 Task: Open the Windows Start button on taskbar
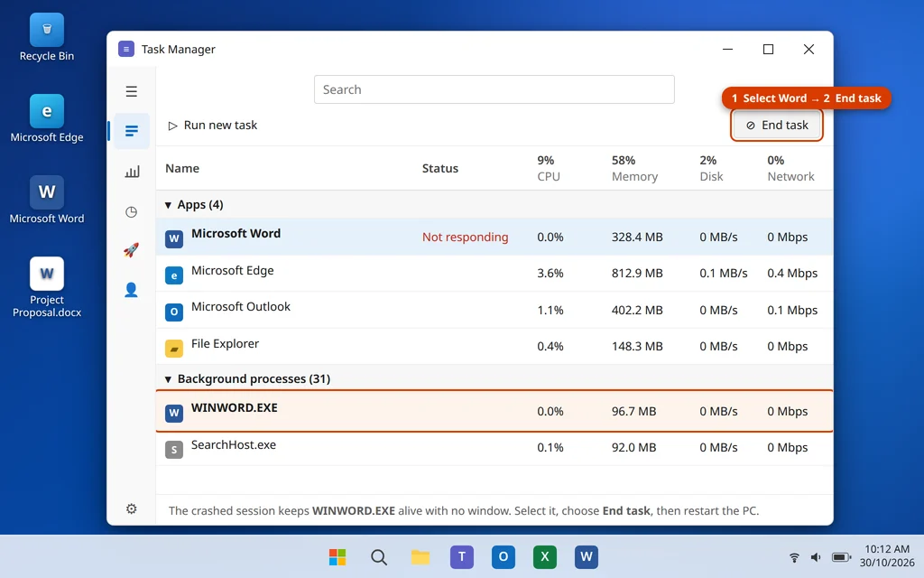click(x=337, y=556)
